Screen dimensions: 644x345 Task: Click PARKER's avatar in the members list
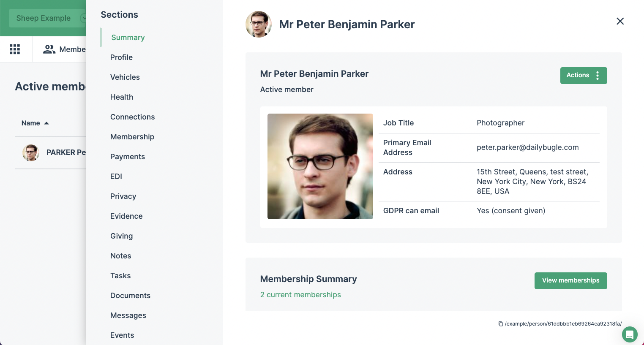point(30,152)
